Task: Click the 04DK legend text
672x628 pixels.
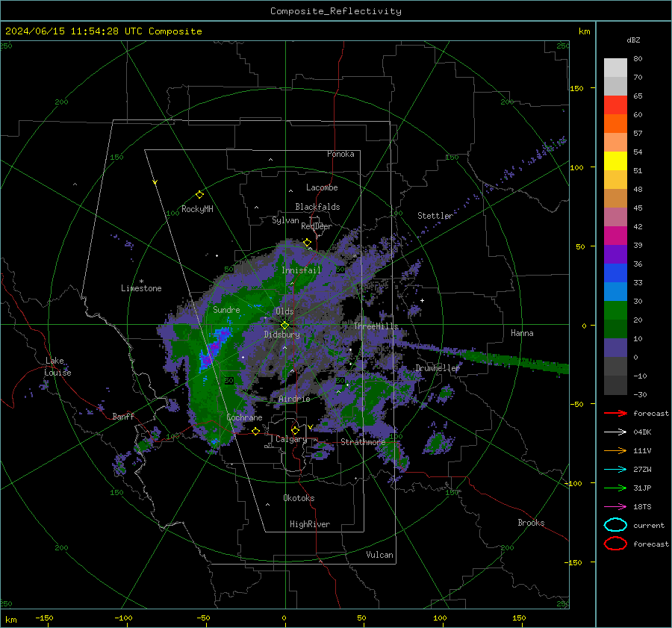Action: click(x=642, y=432)
